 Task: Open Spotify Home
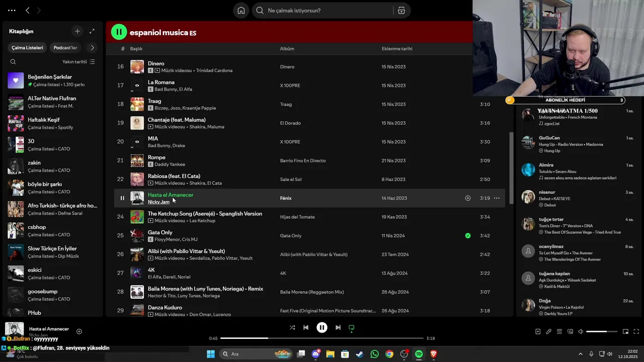[241, 11]
